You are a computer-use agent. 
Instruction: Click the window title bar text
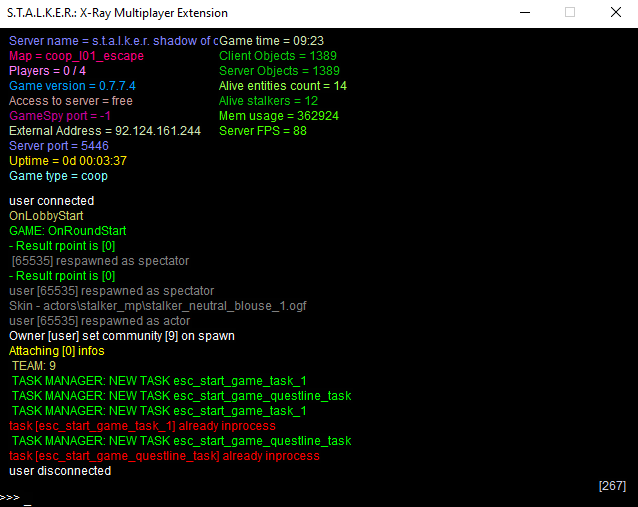click(x=118, y=13)
